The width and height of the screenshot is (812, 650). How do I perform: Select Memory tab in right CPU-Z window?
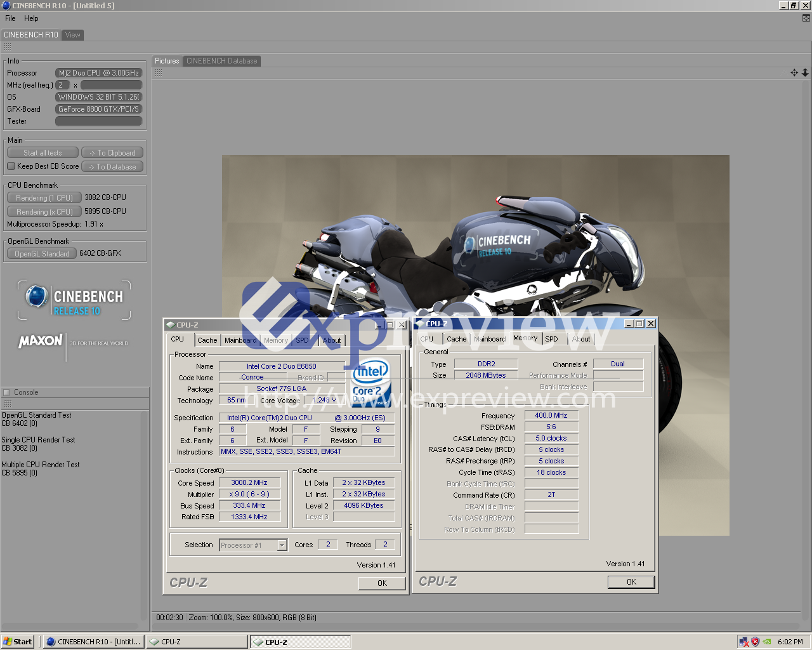click(525, 338)
